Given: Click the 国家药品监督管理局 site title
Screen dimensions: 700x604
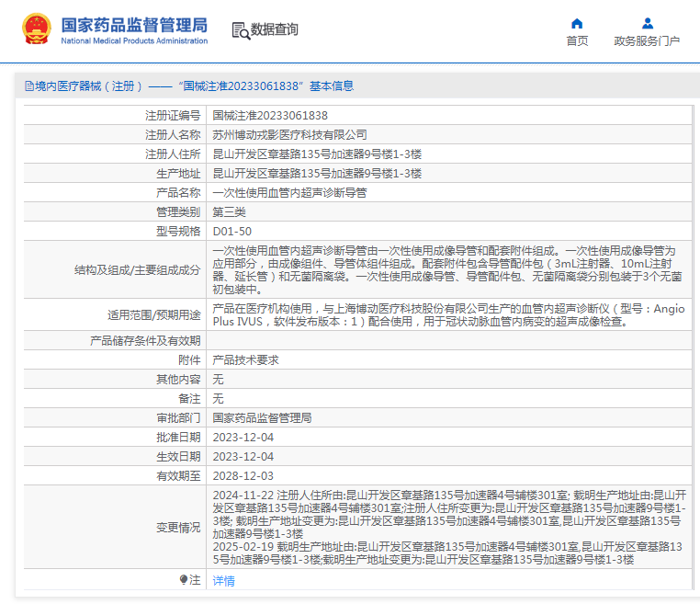Looking at the screenshot, I should (134, 25).
